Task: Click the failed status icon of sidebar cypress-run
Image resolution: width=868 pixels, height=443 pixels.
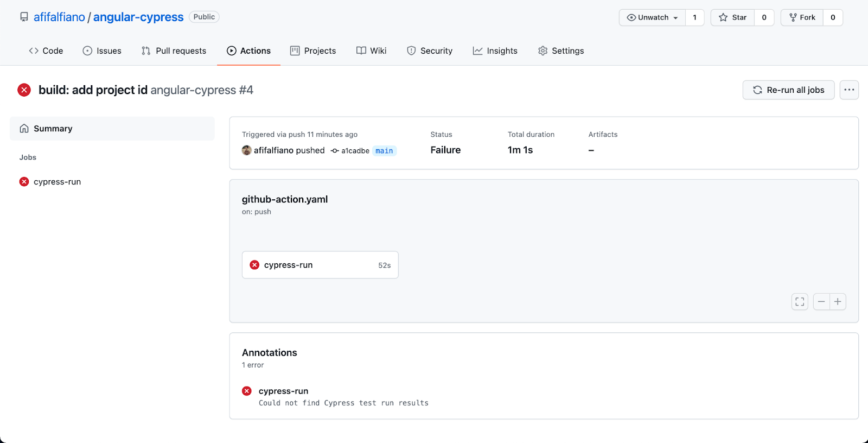Action: coord(24,182)
